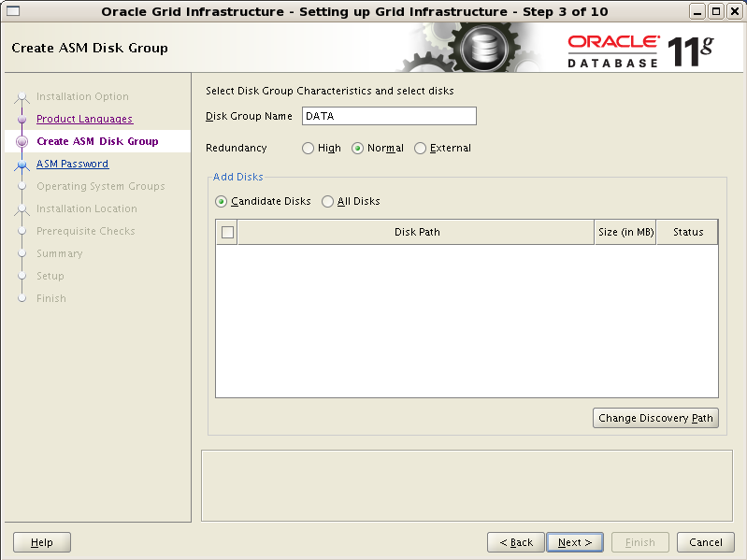Cancel the installation

point(706,542)
